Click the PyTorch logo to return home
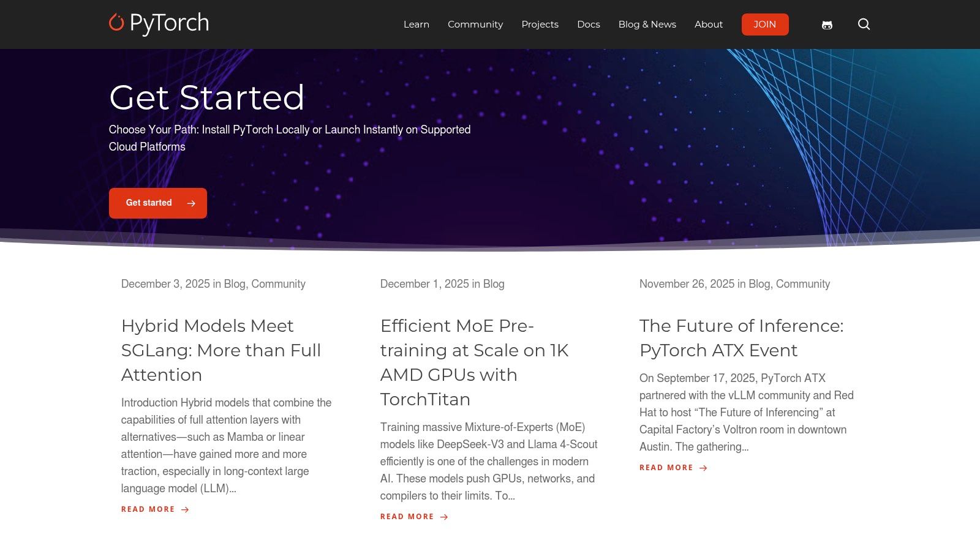Screen dimensions: 980x551 tap(159, 23)
